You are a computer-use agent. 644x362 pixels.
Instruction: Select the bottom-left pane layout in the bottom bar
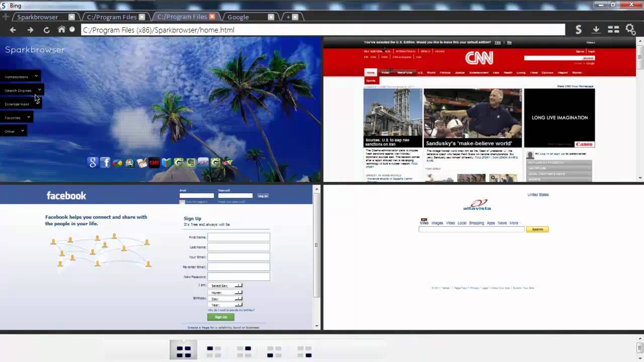274,351
